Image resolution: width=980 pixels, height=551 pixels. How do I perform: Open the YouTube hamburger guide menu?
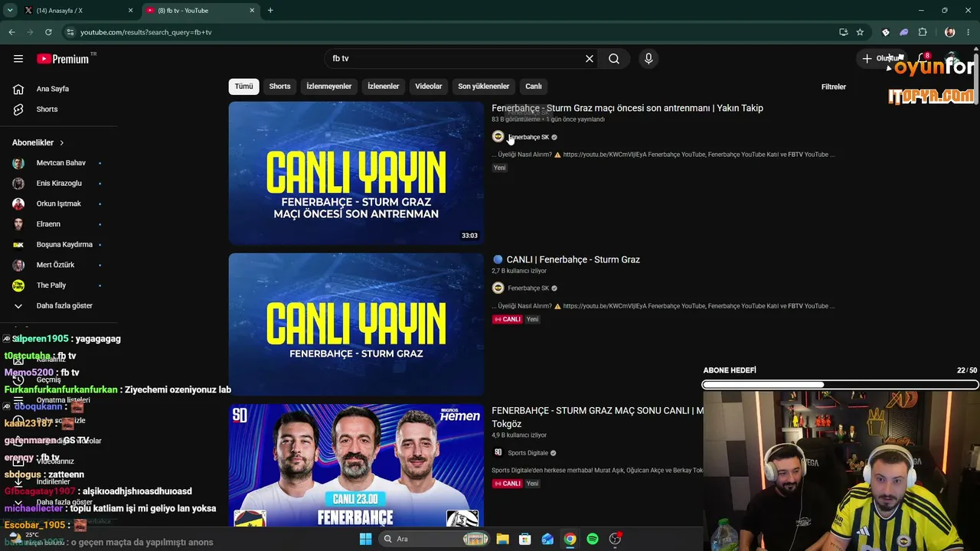[x=18, y=59]
